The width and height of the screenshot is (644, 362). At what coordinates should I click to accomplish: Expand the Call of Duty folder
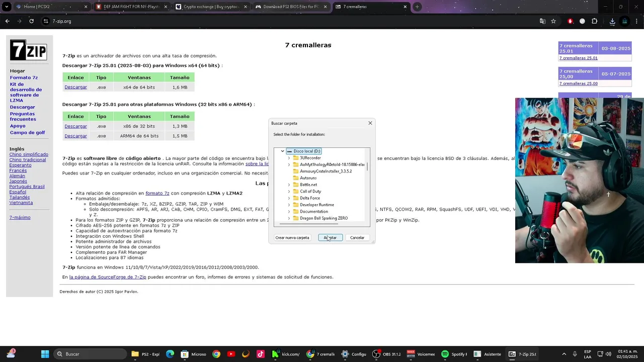pos(289,192)
